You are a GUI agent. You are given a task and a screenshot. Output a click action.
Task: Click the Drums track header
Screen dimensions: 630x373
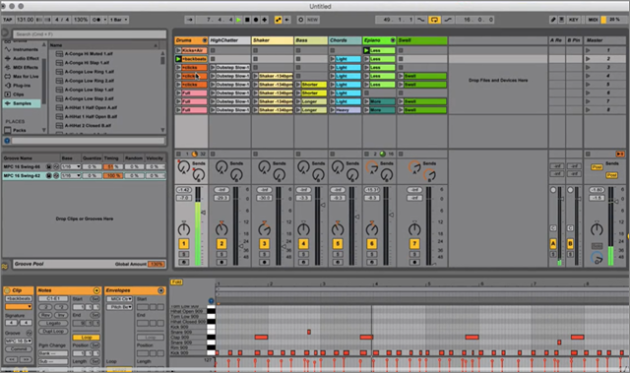coord(191,40)
